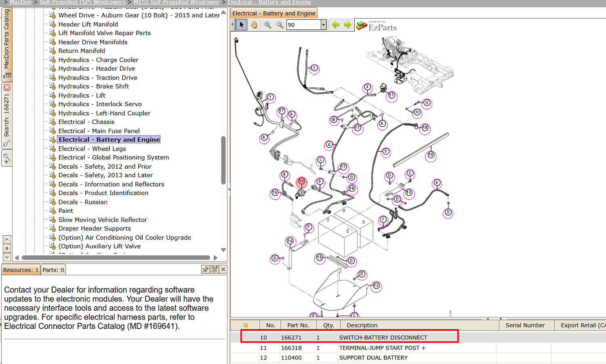The width and height of the screenshot is (606, 364).
Task: Open Hydraulics - Traction Drive tree item
Action: [98, 77]
